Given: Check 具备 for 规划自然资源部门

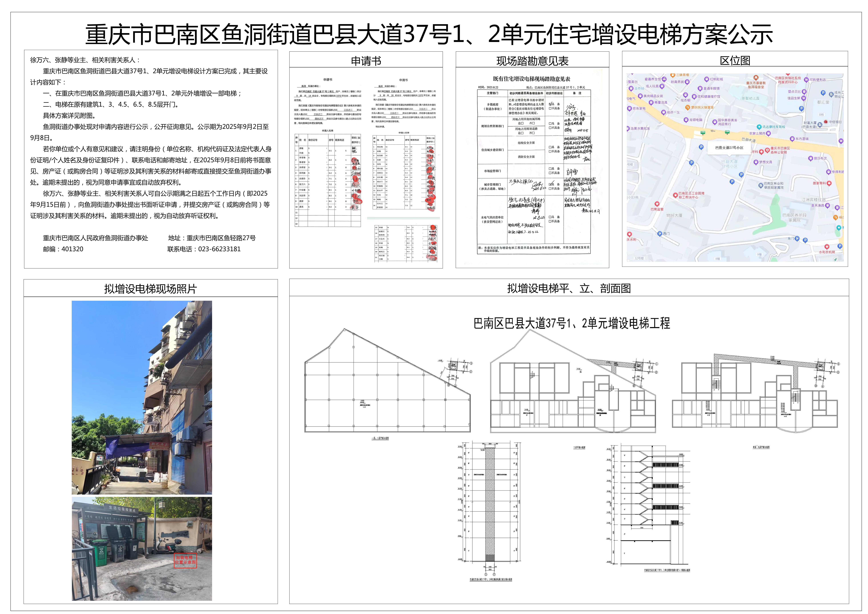Looking at the screenshot, I should pyautogui.click(x=550, y=124).
